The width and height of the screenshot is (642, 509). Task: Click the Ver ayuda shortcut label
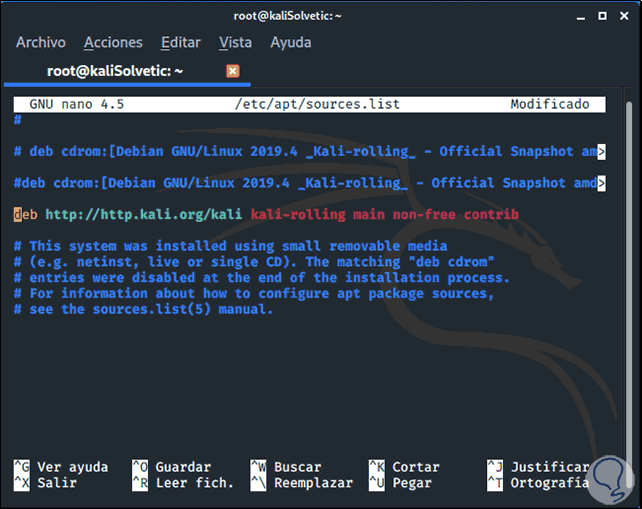pos(72,467)
